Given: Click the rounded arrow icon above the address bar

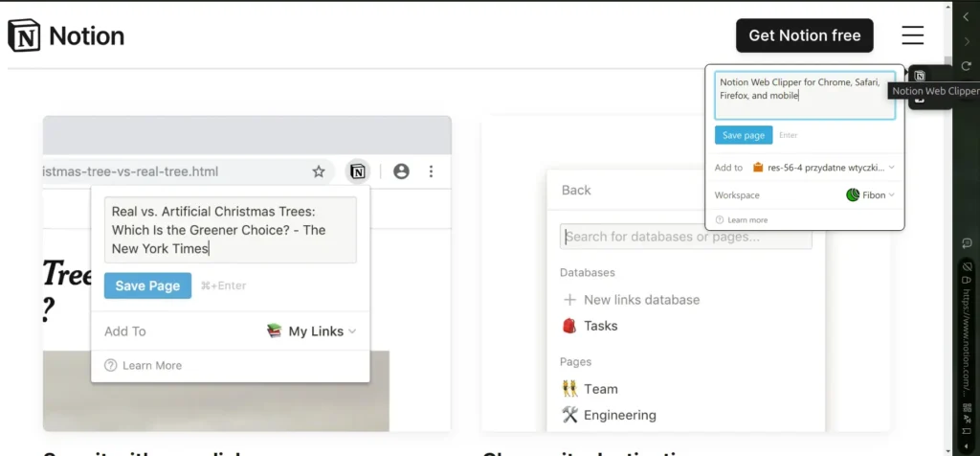Looking at the screenshot, I should (967, 244).
